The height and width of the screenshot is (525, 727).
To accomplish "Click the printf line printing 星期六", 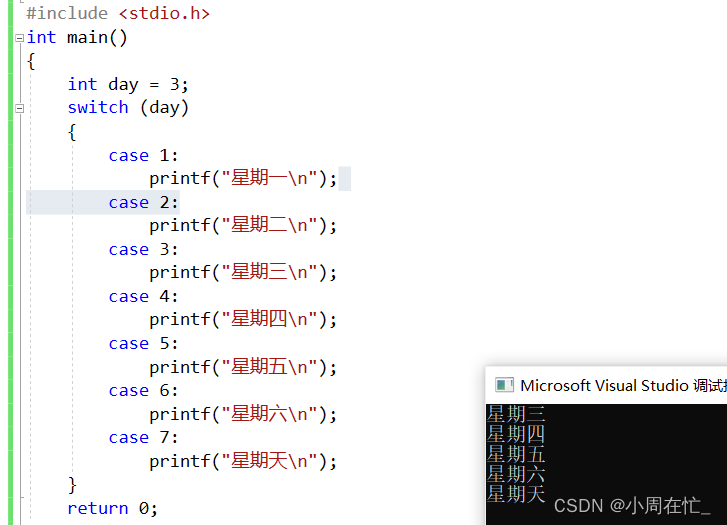I will coord(243,414).
